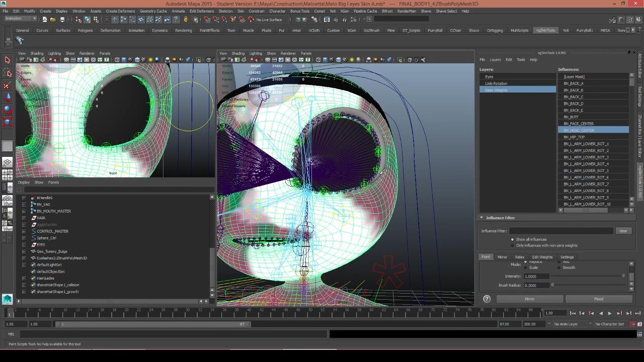Choose Smooth paint mode radio button
Screen dimensions: 644x362
point(560,267)
